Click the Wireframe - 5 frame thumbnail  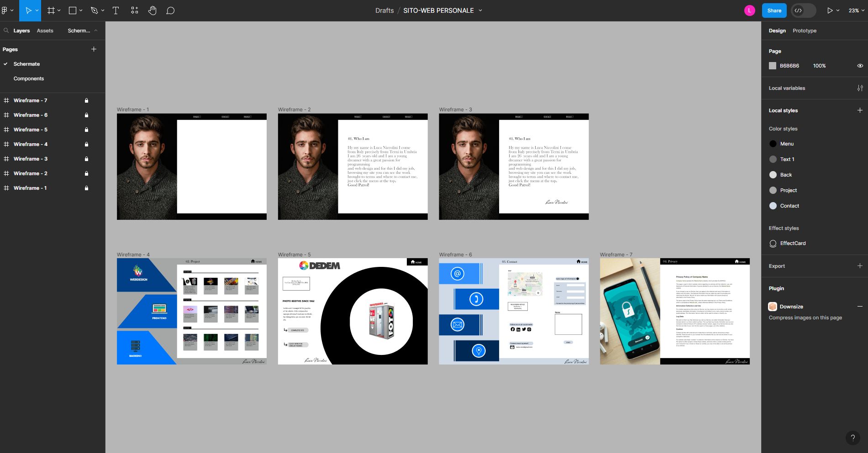point(353,311)
